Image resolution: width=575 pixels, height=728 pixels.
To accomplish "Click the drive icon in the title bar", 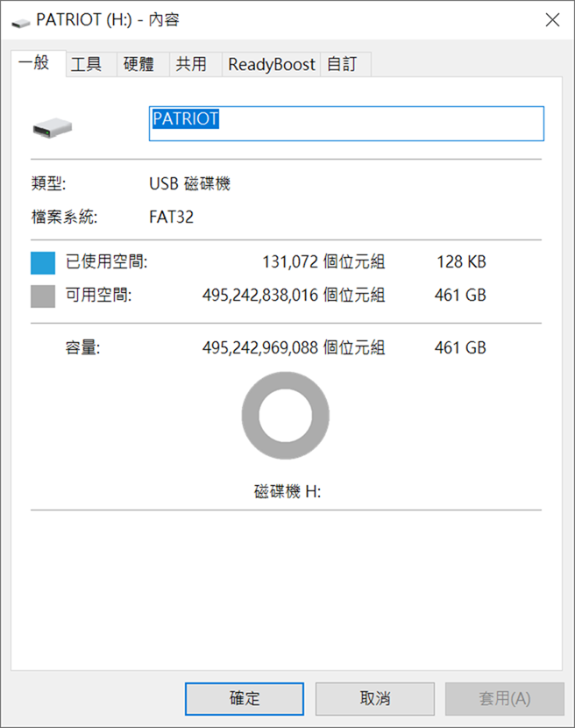I will point(20,21).
